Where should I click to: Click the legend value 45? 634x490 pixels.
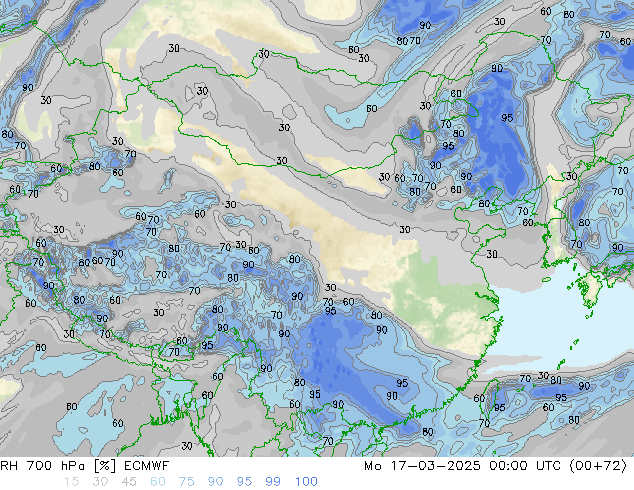(x=129, y=482)
